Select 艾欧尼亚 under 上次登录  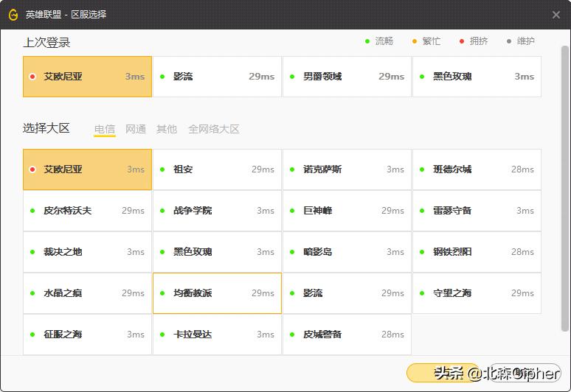coord(87,77)
